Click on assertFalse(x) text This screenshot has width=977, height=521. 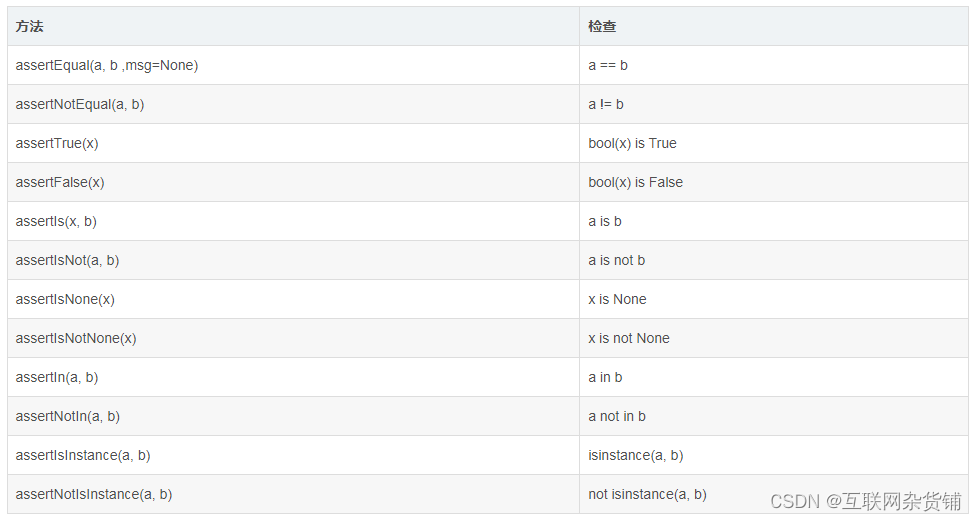(60, 183)
